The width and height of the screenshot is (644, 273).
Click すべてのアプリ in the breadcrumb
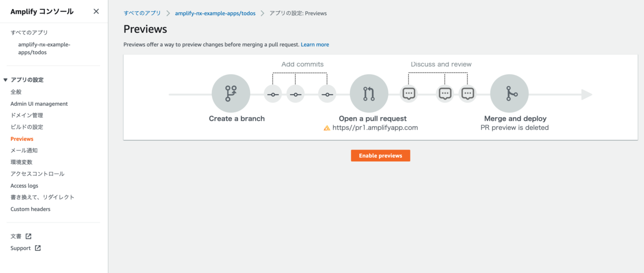[x=142, y=13]
